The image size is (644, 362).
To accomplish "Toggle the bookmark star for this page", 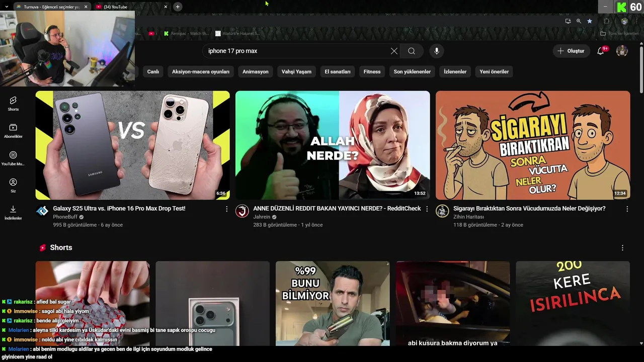I will 590,21.
